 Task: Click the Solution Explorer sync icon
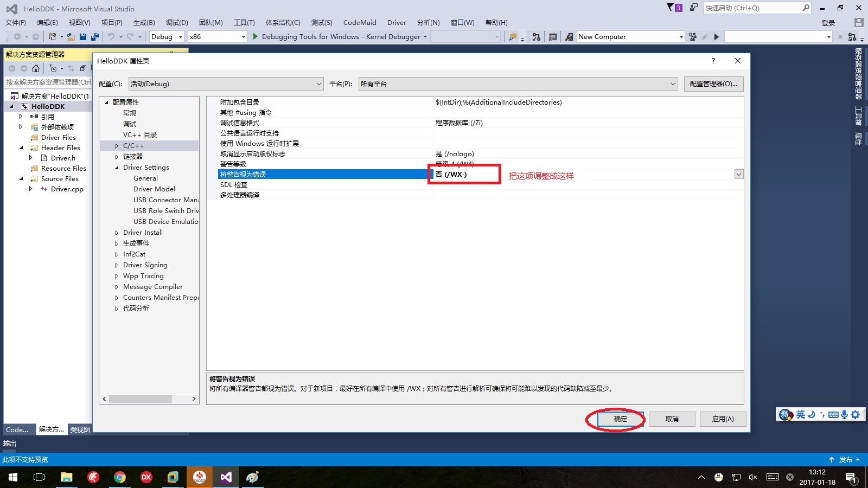click(71, 68)
